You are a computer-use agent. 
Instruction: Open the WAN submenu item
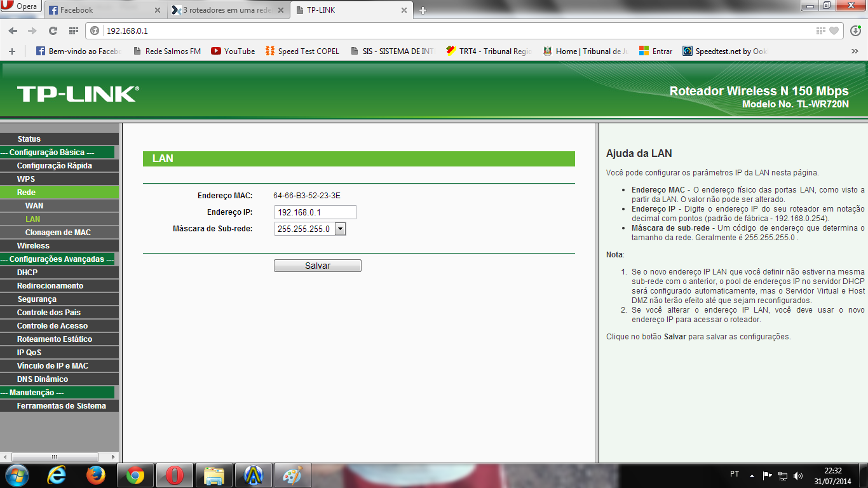tap(59, 205)
